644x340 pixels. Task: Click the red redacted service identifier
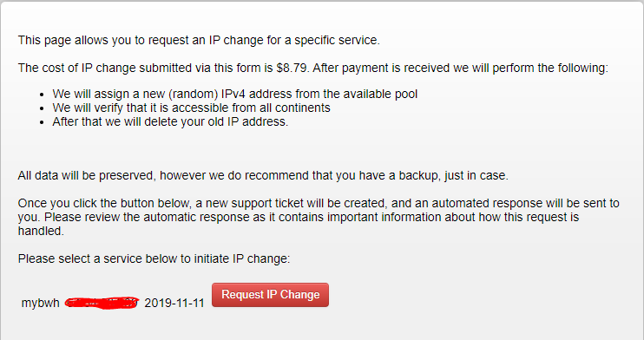click(102, 303)
